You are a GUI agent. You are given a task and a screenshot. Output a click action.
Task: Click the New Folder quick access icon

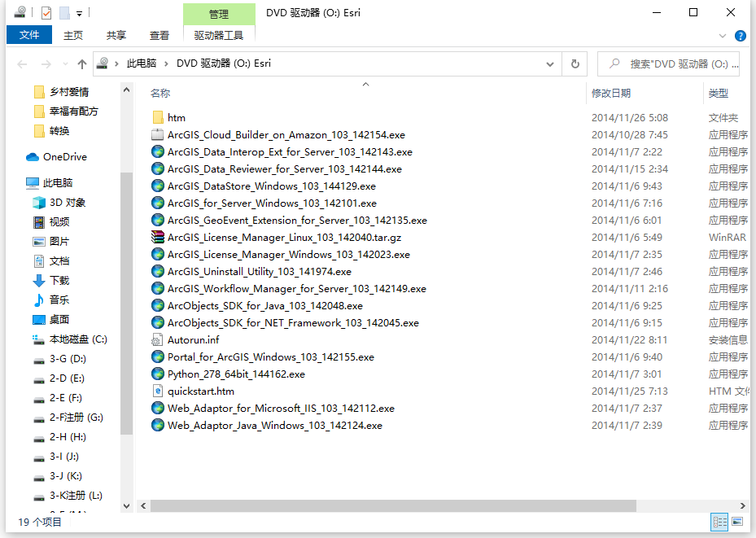point(64,12)
